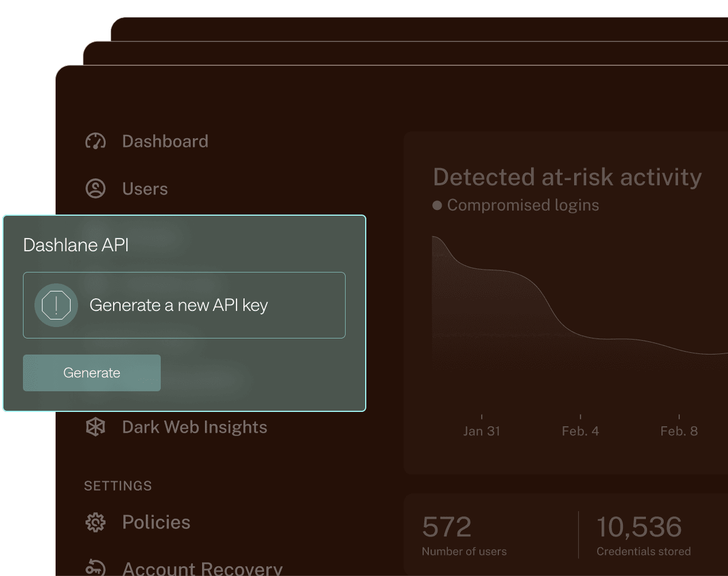
Task: Open the Users page
Action: click(x=144, y=188)
